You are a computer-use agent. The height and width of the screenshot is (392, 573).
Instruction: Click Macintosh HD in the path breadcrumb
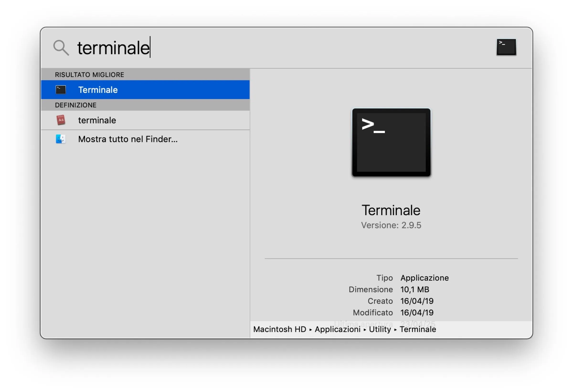279,329
